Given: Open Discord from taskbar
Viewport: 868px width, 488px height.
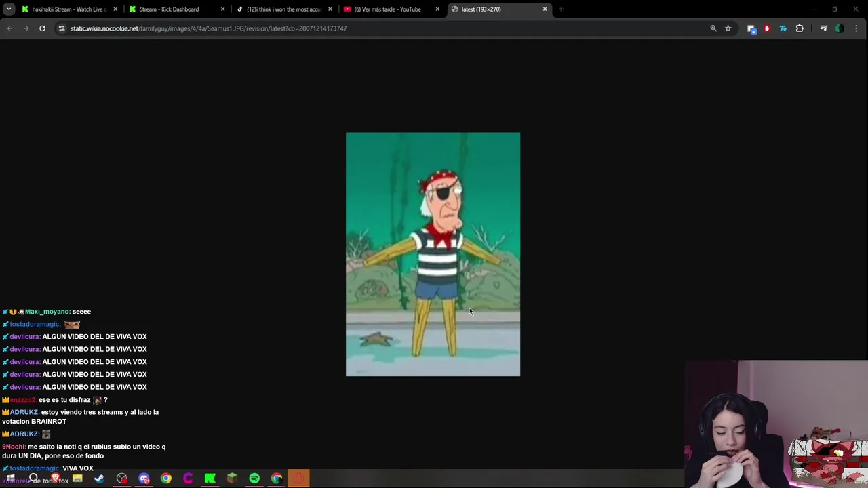Looking at the screenshot, I should 144,479.
